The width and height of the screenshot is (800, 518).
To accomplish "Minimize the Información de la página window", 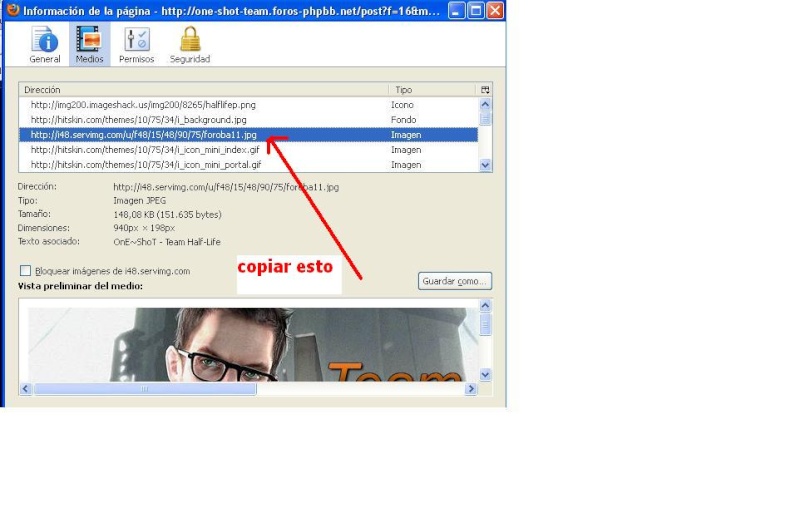I will tap(456, 10).
